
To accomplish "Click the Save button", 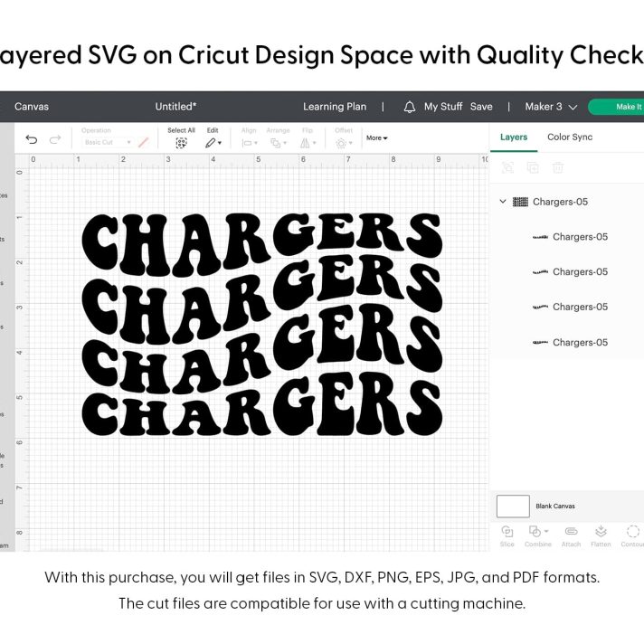I will tap(481, 107).
